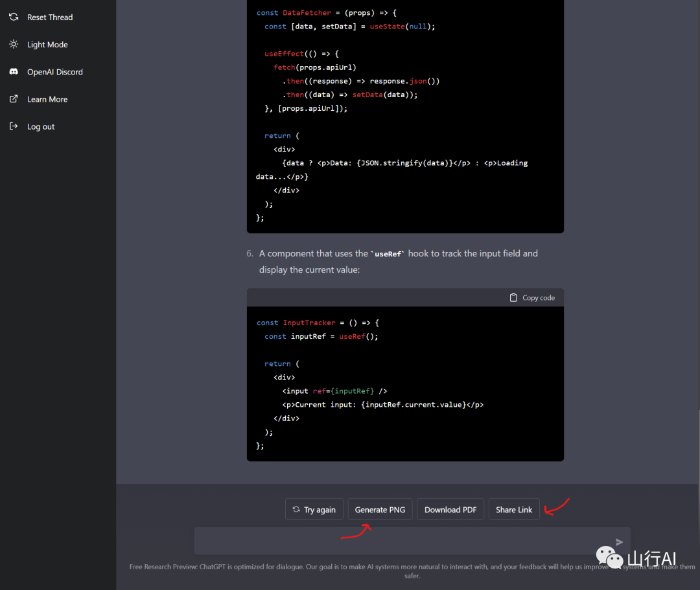The height and width of the screenshot is (590, 700).
Task: Click the Reset Thread refresh icon
Action: [x=14, y=17]
